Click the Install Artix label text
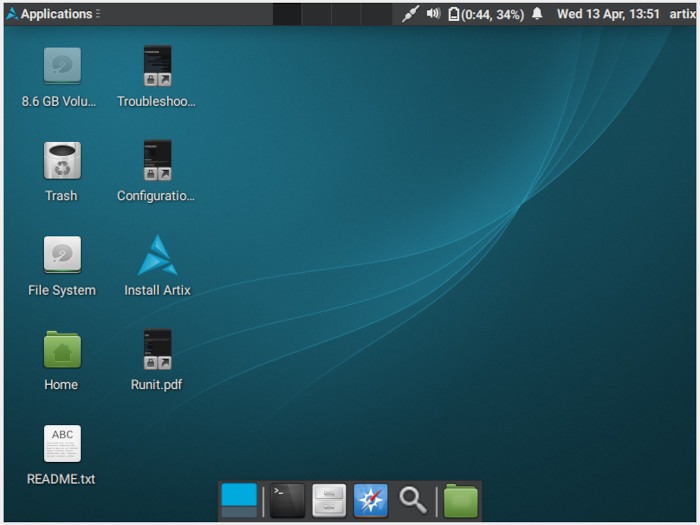The image size is (700, 525). (x=157, y=290)
